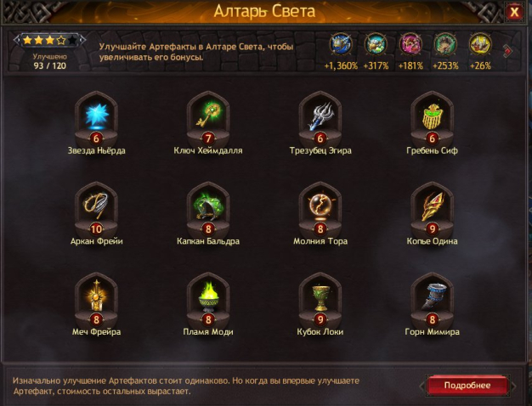Click the star rating indicator
532x406 pixels.
pyautogui.click(x=50, y=41)
